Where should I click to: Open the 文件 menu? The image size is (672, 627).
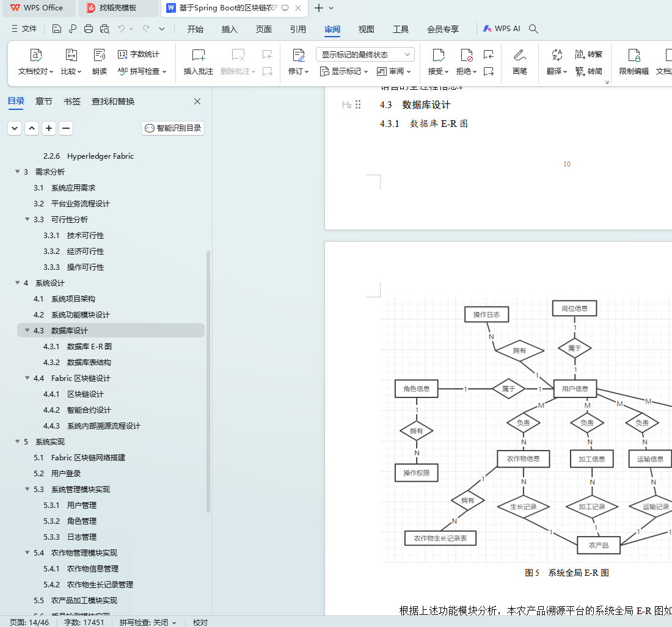click(24, 29)
